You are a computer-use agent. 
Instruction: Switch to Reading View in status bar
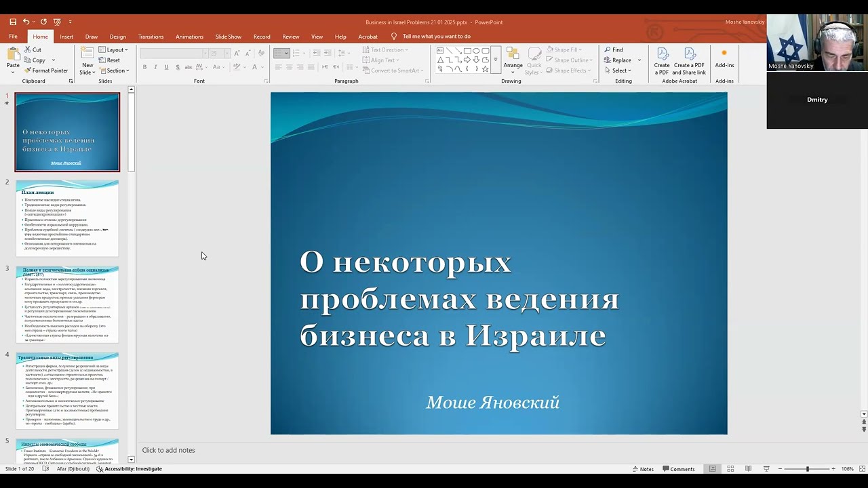(748, 469)
